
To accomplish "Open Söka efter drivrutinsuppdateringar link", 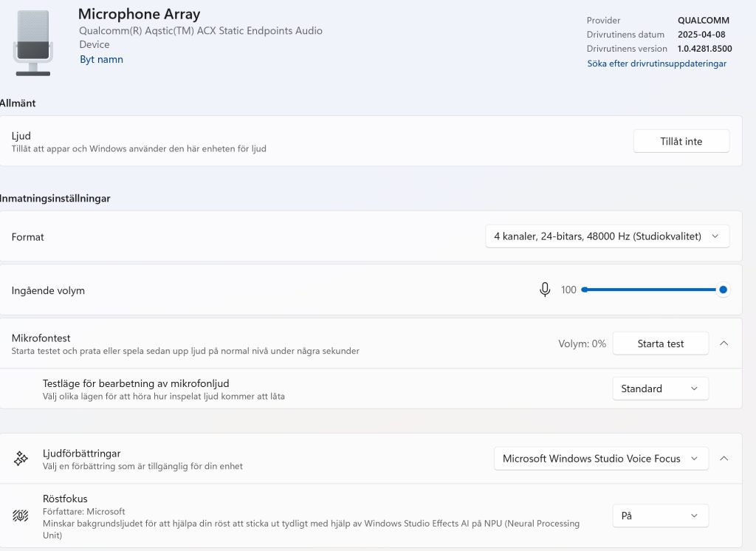I will click(x=656, y=64).
